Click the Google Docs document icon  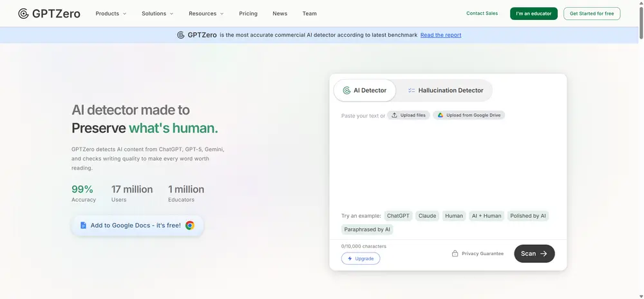pyautogui.click(x=83, y=226)
